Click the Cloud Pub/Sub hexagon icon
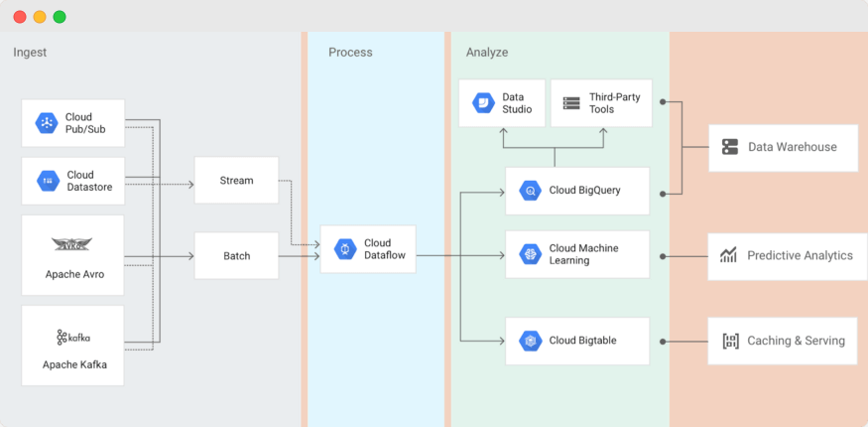 point(47,123)
